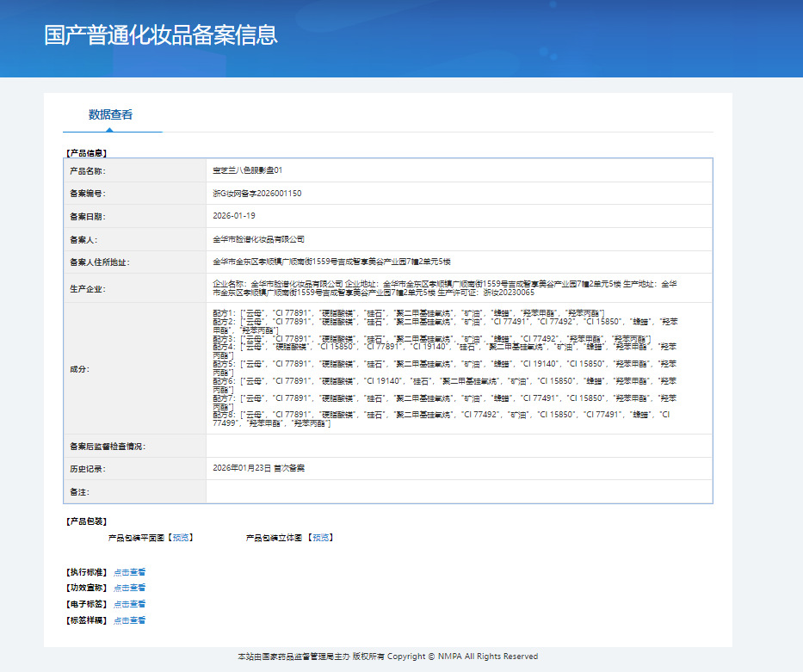Click the 备案日期 label cell
Viewport: 803px width, 672px height.
pyautogui.click(x=134, y=216)
